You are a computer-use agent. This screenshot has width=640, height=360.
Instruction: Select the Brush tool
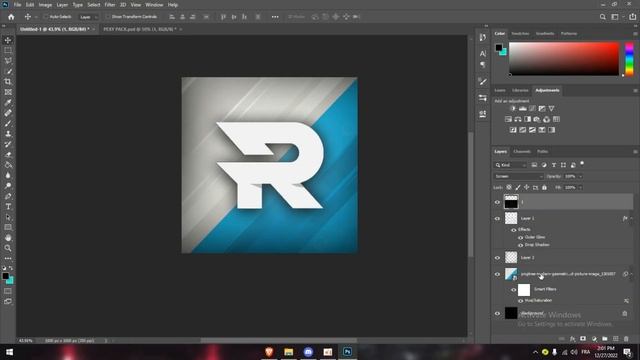[8, 123]
